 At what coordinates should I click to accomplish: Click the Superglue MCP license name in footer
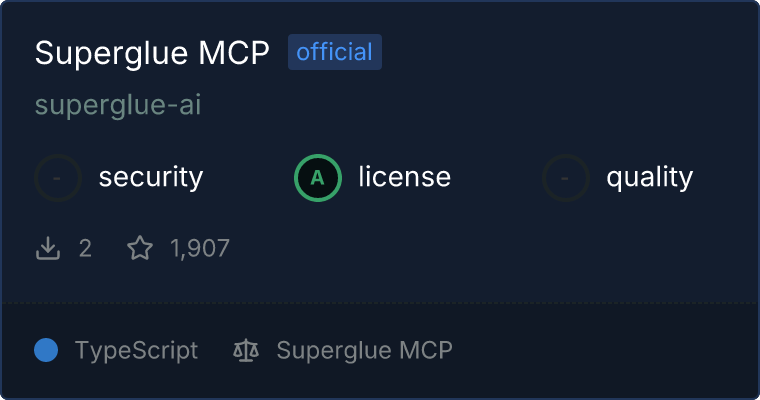(364, 350)
